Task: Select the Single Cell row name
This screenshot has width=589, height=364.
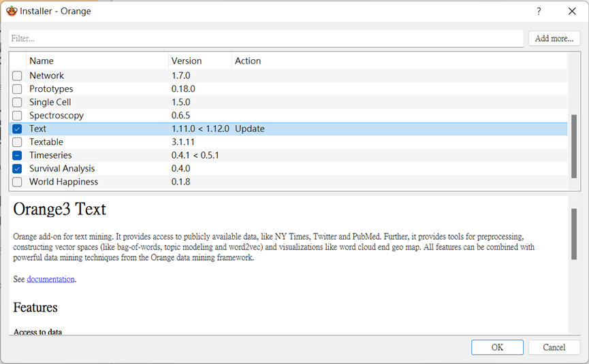Action: pos(50,102)
